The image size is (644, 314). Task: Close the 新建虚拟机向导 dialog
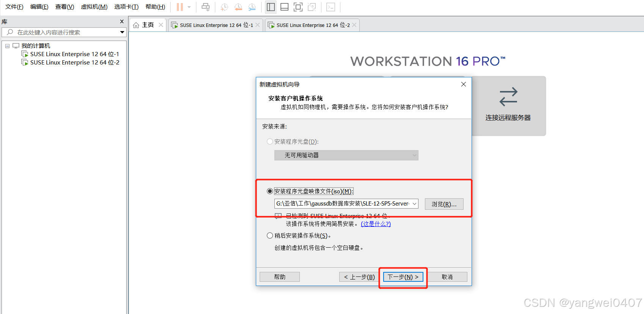463,84
